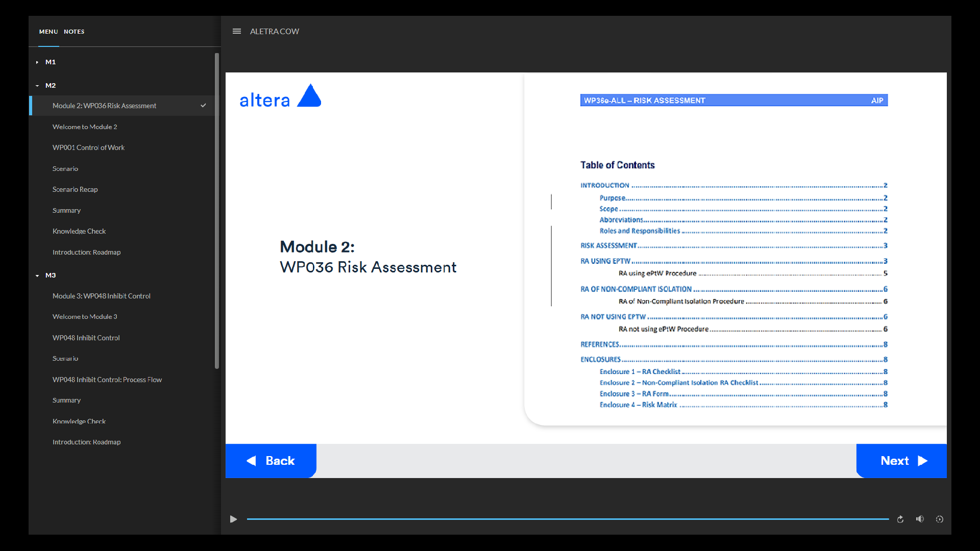Open WP048 Inhibit Control: Process Flow
Image resolution: width=980 pixels, height=551 pixels.
(107, 380)
